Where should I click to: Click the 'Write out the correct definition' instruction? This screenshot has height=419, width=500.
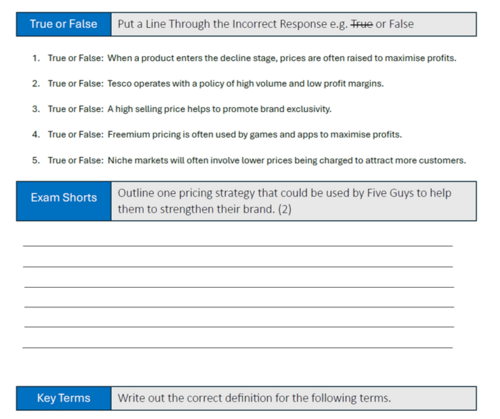tap(254, 398)
